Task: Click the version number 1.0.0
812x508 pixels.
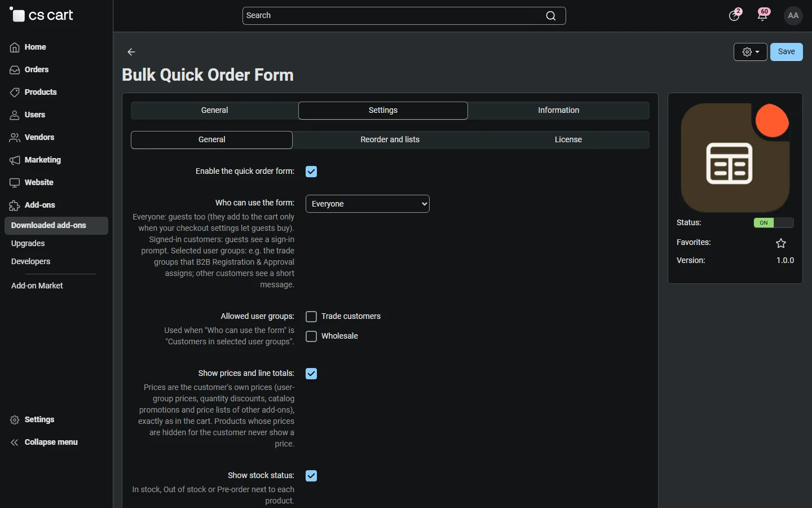Action: pyautogui.click(x=785, y=261)
